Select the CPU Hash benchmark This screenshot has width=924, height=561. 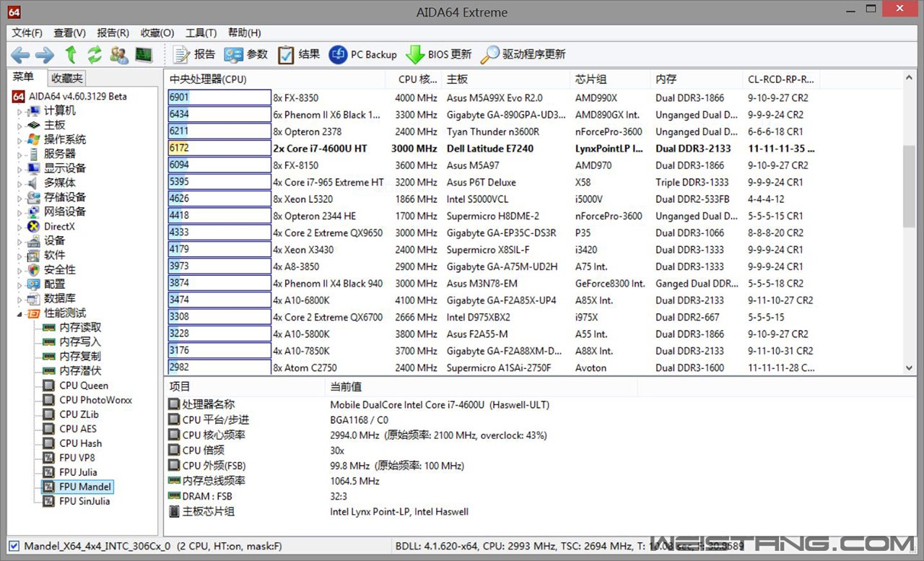tap(81, 443)
